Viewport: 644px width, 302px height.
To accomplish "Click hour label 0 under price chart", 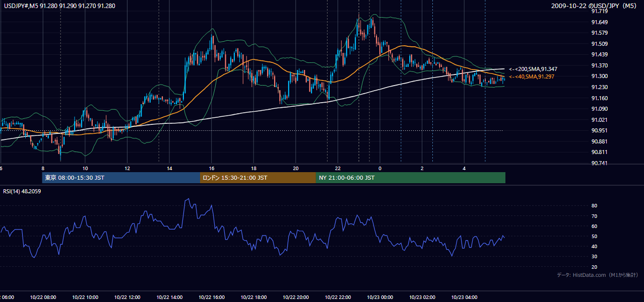I will [x=380, y=168].
